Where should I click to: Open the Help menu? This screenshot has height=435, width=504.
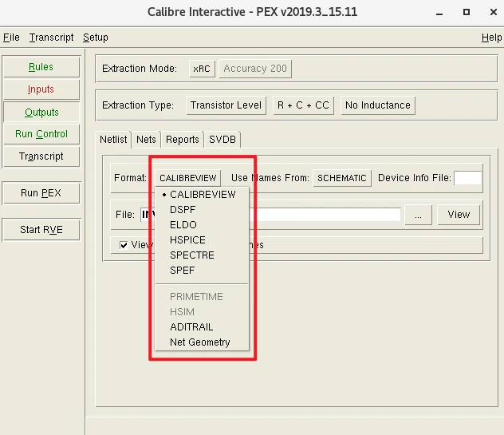(491, 38)
